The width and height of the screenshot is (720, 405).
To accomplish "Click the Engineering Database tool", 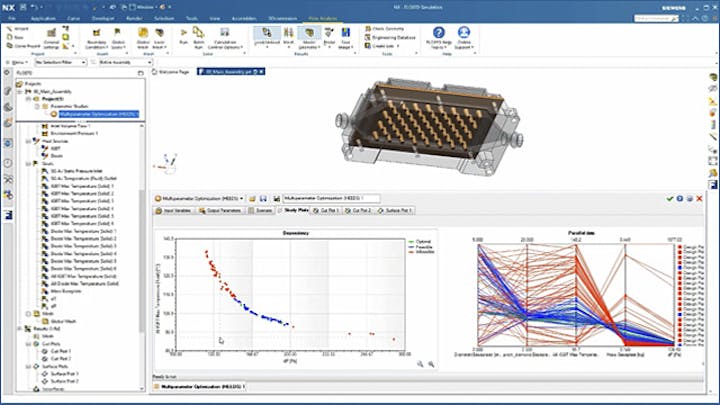I will coord(397,37).
